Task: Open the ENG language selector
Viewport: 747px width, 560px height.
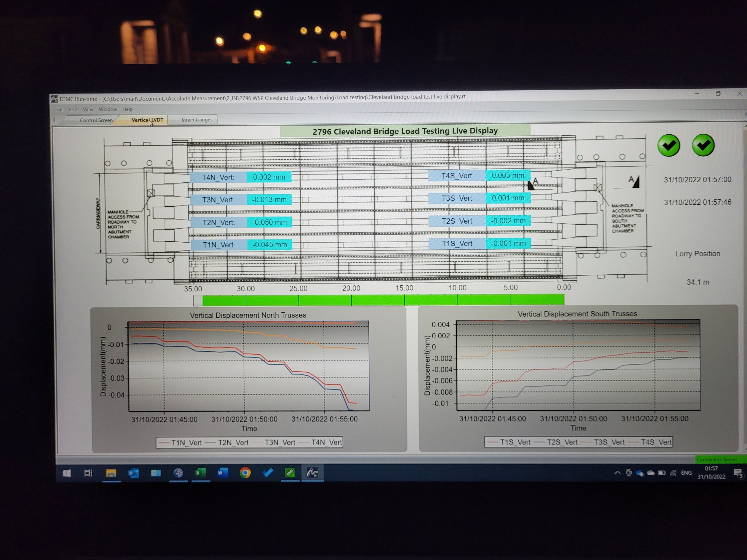Action: [687, 473]
